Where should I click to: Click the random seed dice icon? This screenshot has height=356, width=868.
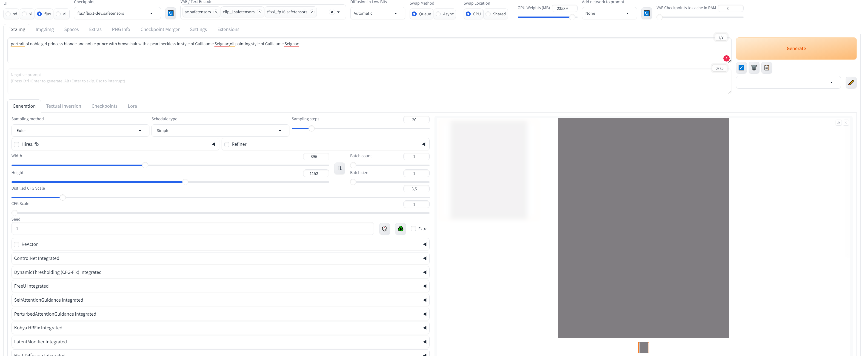click(385, 229)
